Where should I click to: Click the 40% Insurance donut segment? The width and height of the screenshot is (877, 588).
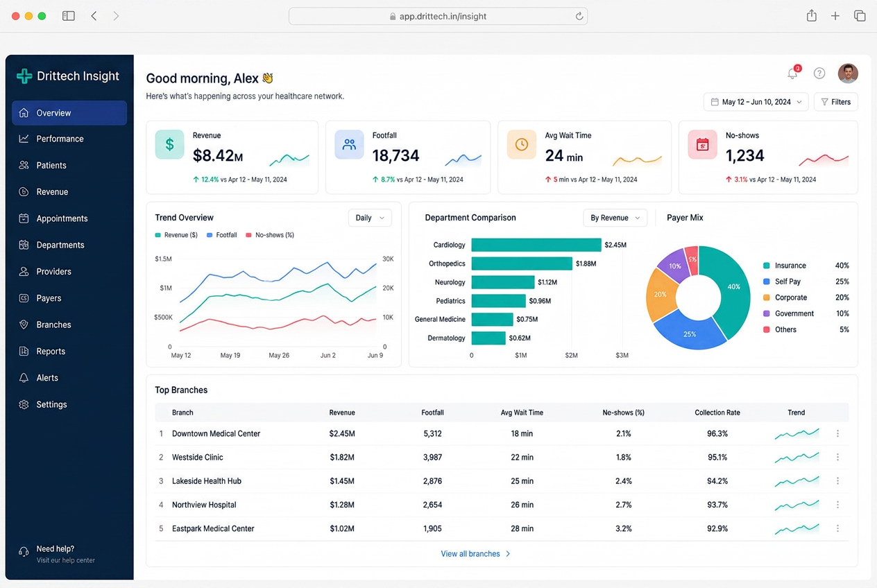coord(733,286)
